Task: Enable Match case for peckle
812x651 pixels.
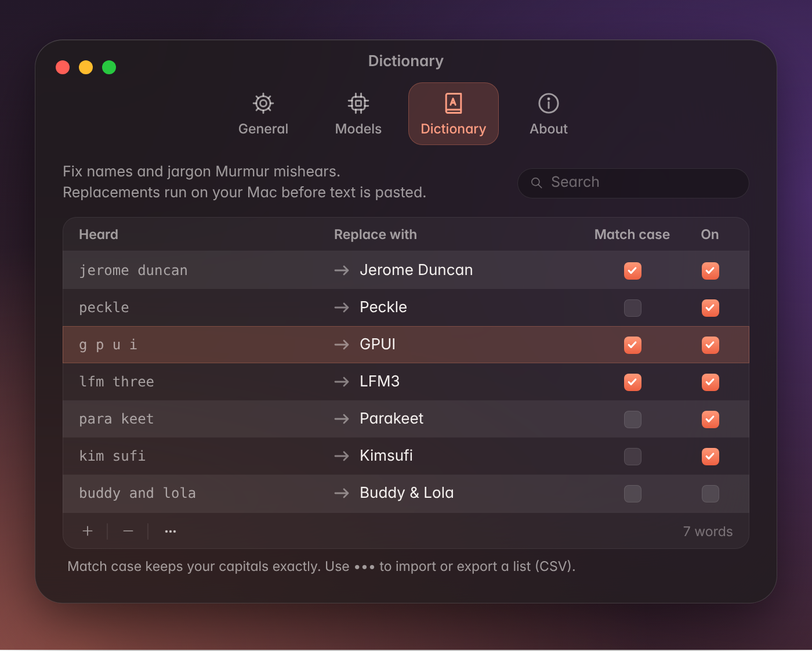Action: point(633,308)
